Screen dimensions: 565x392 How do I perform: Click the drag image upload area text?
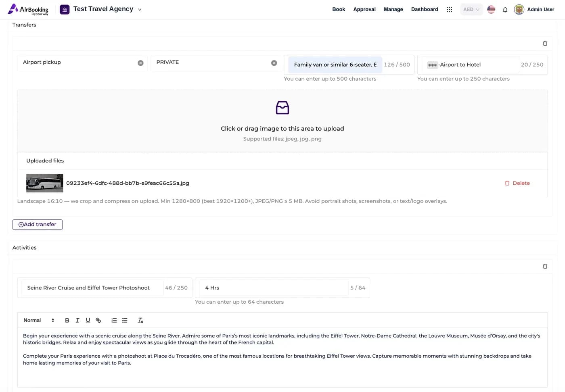(x=282, y=129)
